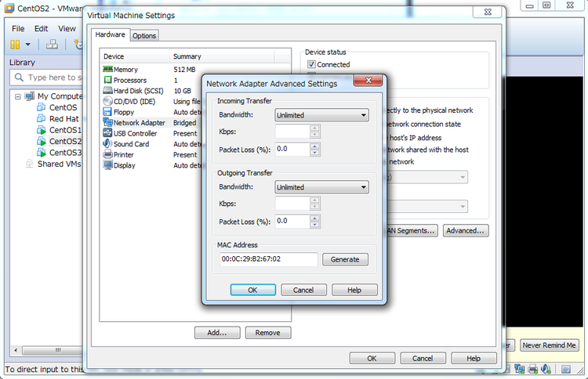588x379 pixels.
Task: Open the Edit menu
Action: coord(42,28)
